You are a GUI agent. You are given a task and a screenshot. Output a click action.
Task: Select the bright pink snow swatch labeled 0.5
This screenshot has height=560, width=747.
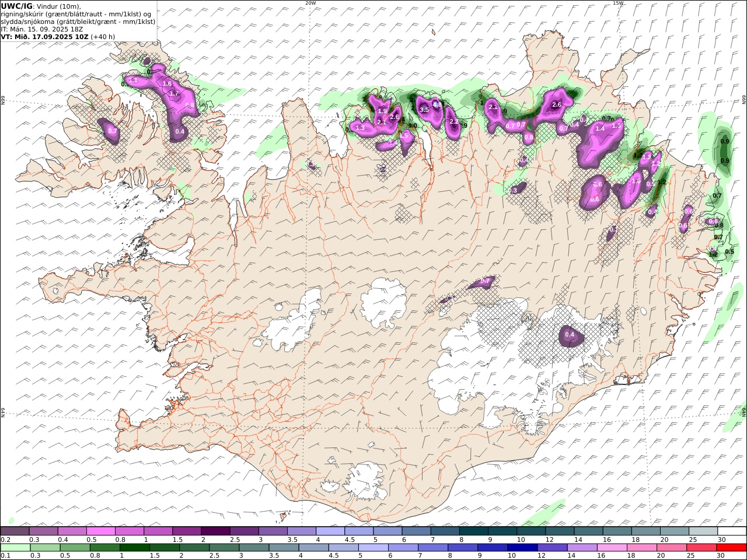[100, 531]
